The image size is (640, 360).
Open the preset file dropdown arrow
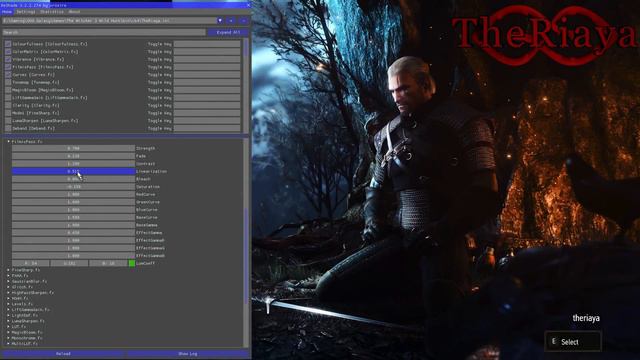coord(220,20)
